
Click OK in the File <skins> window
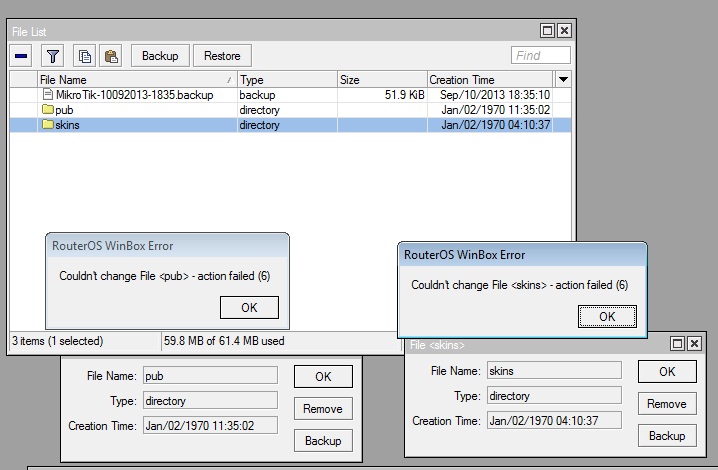tap(667, 372)
